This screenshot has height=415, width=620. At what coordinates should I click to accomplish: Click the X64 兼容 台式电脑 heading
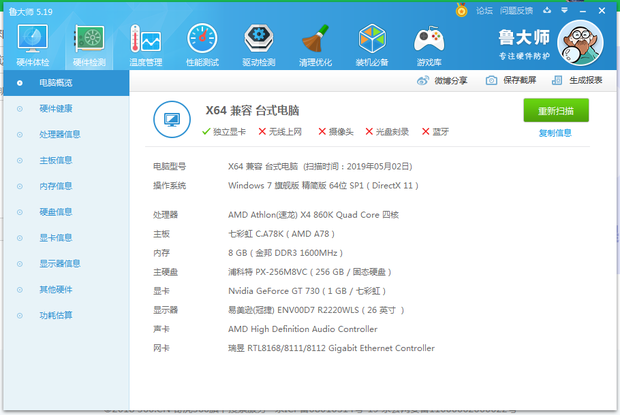tap(252, 110)
